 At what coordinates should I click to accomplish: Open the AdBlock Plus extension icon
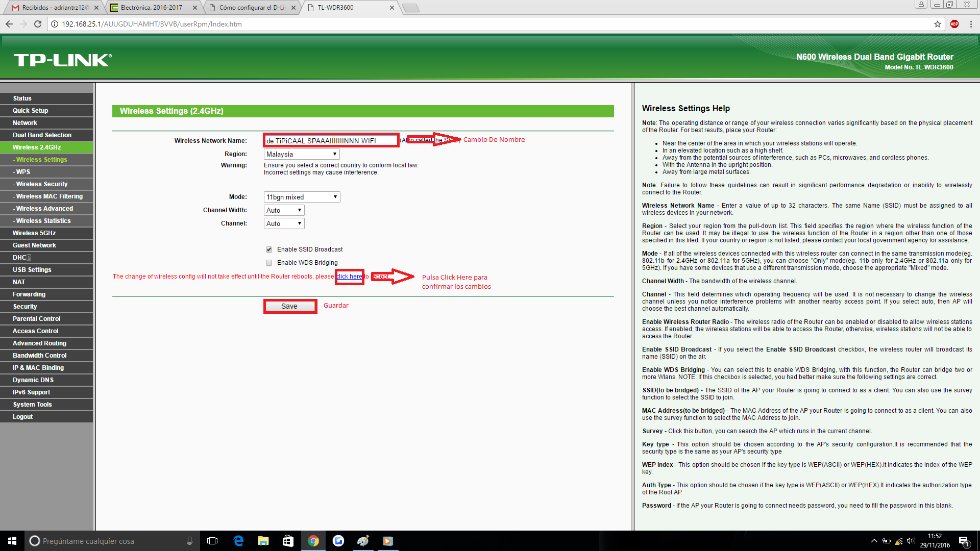click(954, 24)
